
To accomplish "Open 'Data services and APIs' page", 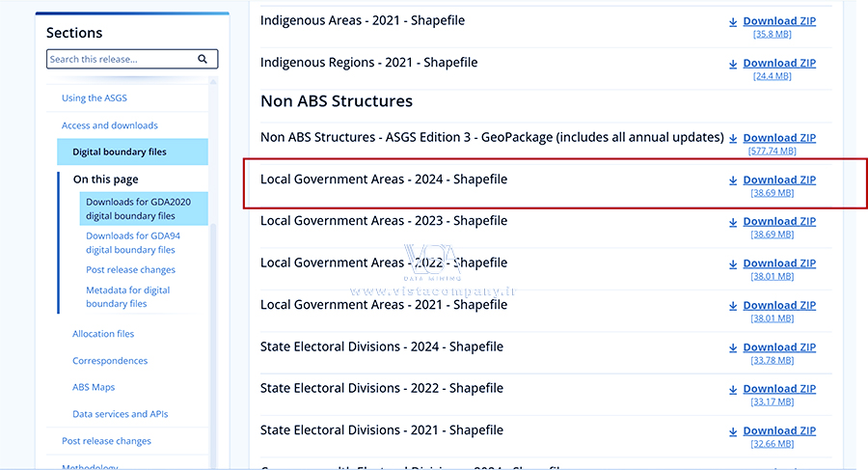I will (x=120, y=414).
